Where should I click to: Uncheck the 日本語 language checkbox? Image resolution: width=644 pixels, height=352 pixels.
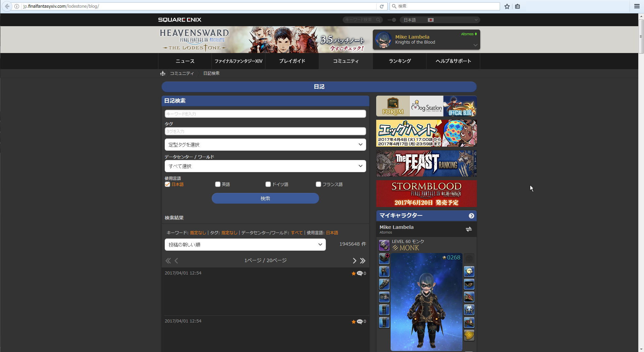[x=167, y=184]
